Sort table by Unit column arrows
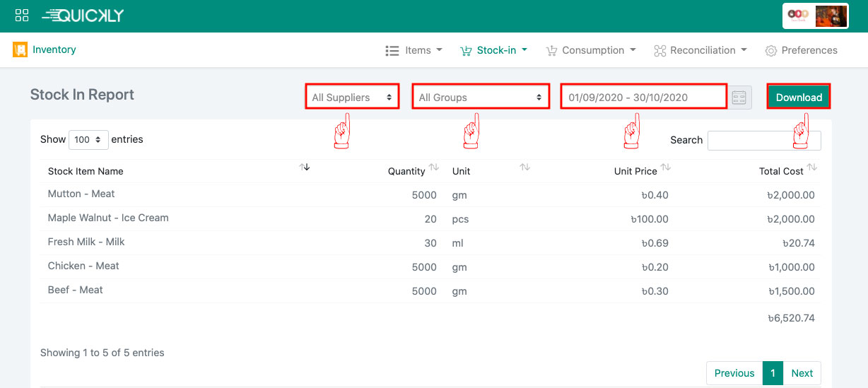Viewport: 868px width, 388px height. click(x=525, y=167)
